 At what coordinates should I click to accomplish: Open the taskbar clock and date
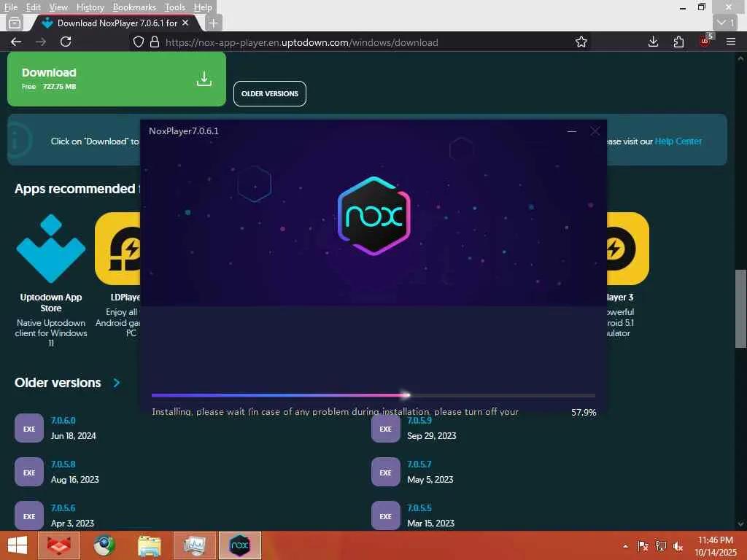tap(716, 546)
